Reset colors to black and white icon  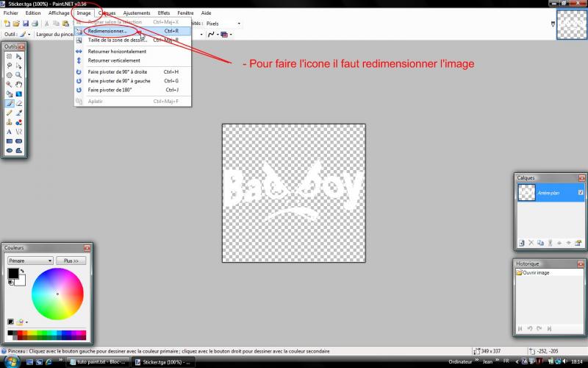[11, 283]
